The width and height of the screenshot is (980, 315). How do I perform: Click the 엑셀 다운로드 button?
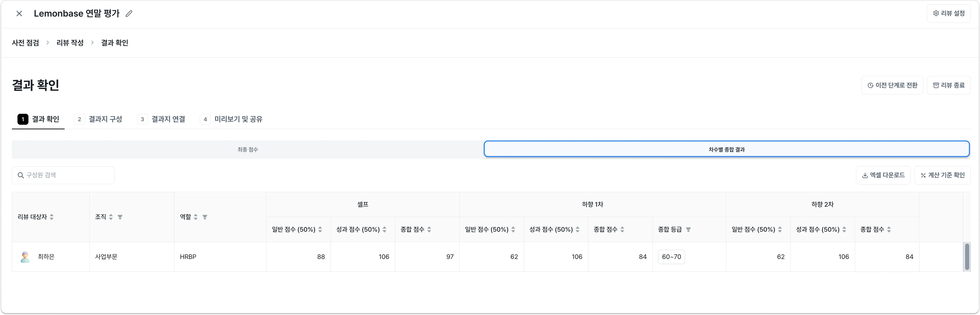tap(883, 175)
